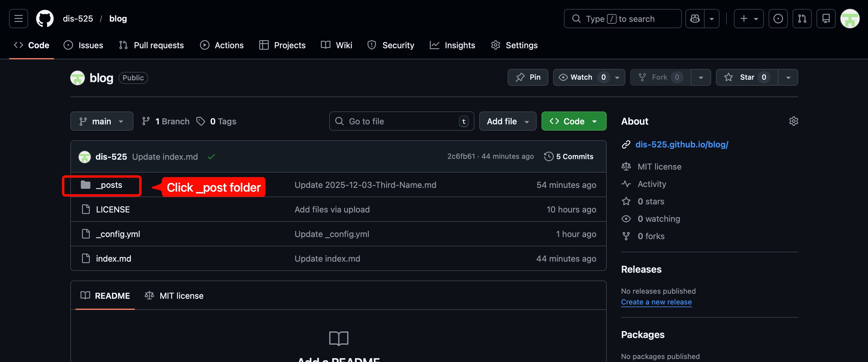Open the Add file dropdown

[x=507, y=121]
